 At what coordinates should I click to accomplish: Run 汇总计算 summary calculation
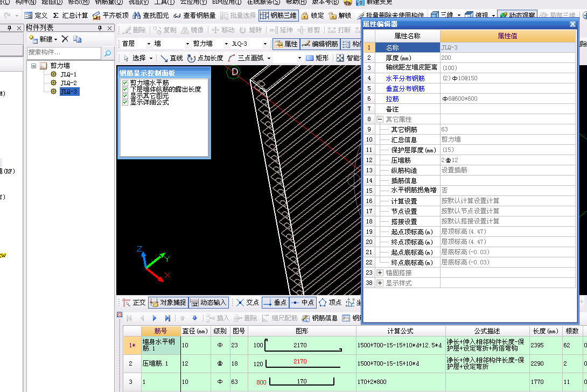click(70, 16)
